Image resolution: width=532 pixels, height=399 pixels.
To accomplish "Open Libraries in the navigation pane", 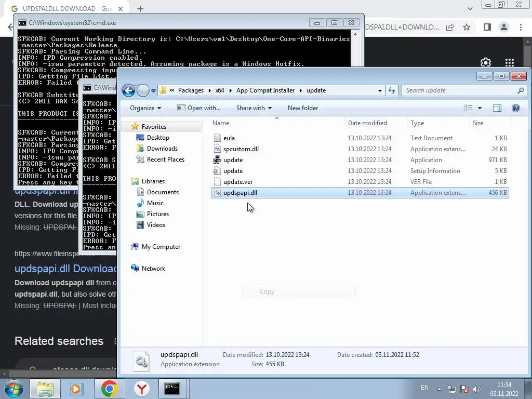I will click(153, 181).
